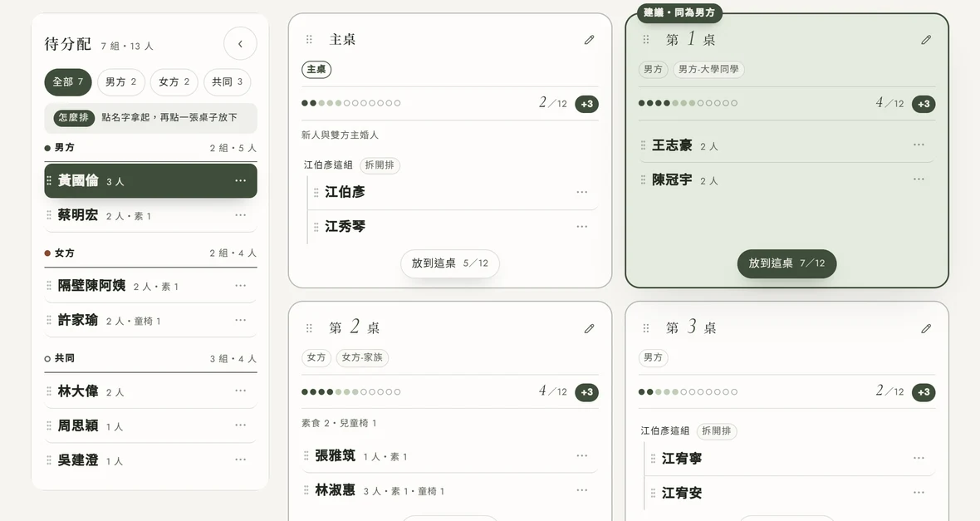Pick up guest 蔡明宏

point(150,215)
